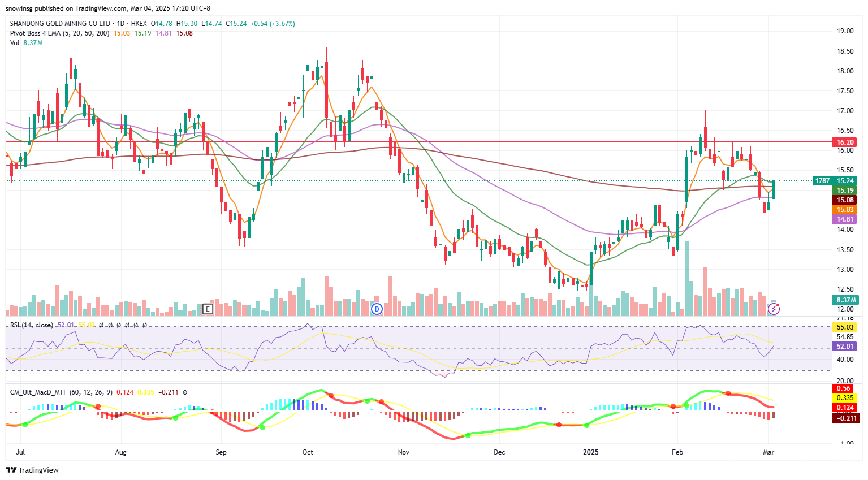Click the Oct label on time axis
This screenshot has width=868, height=480.
(308, 452)
